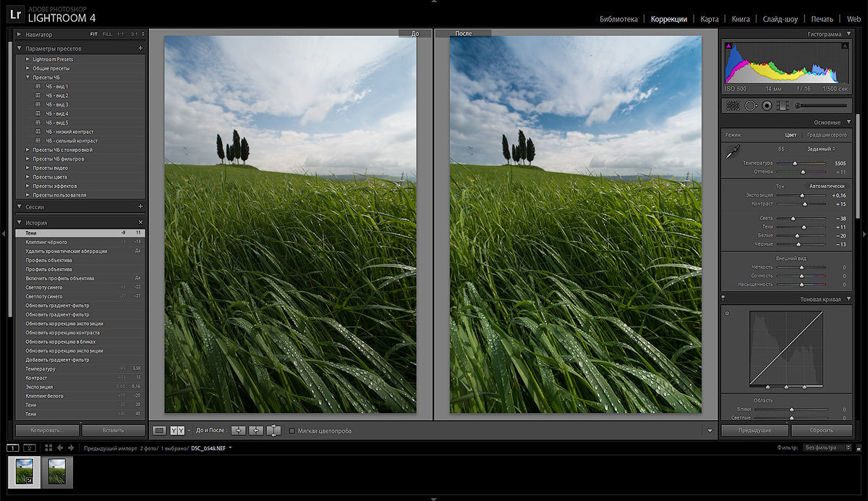
Task: Toggle shadow clipping triangle in histogram
Action: point(729,46)
